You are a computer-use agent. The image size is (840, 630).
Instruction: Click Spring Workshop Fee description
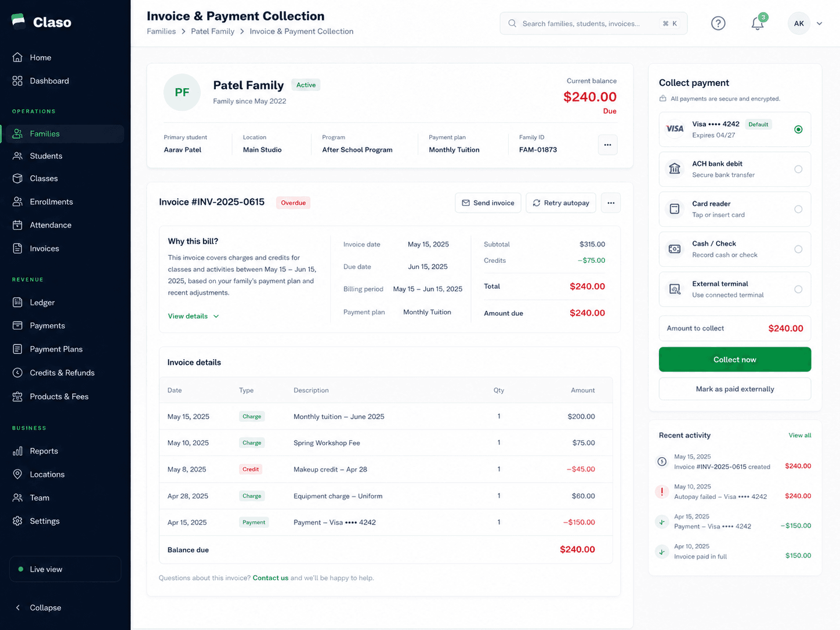tap(327, 443)
